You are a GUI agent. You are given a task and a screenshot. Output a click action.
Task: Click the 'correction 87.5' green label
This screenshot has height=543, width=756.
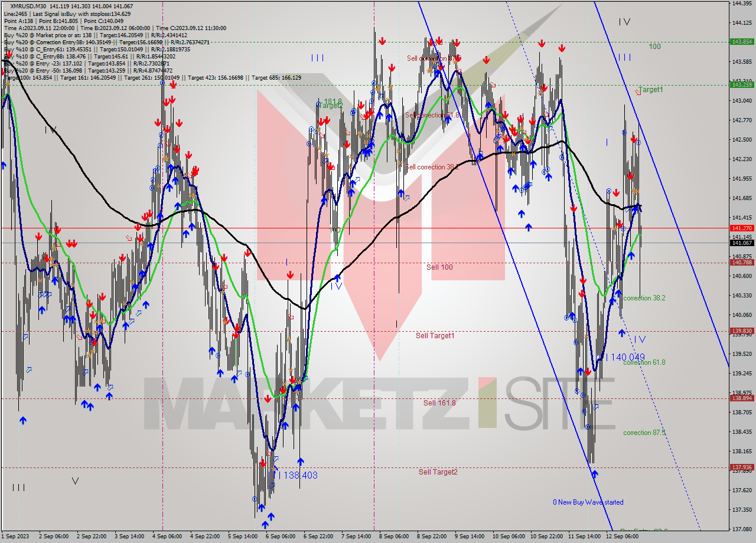[x=644, y=433]
